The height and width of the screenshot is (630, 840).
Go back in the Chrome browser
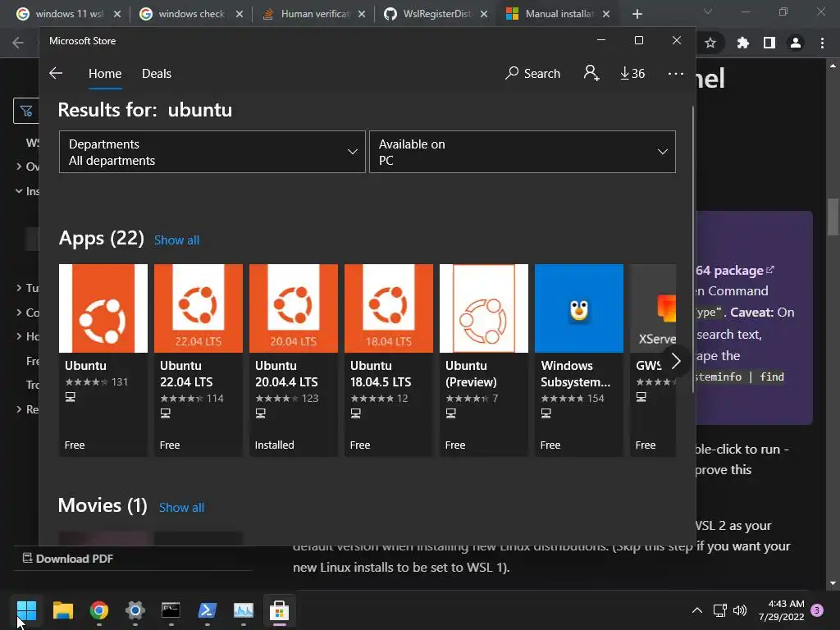point(18,43)
